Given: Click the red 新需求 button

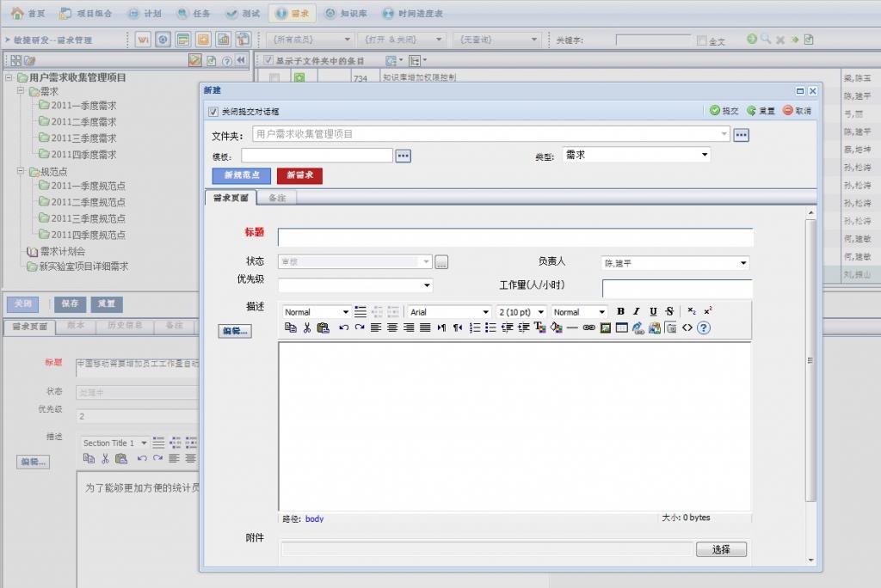Looking at the screenshot, I should pyautogui.click(x=299, y=175).
